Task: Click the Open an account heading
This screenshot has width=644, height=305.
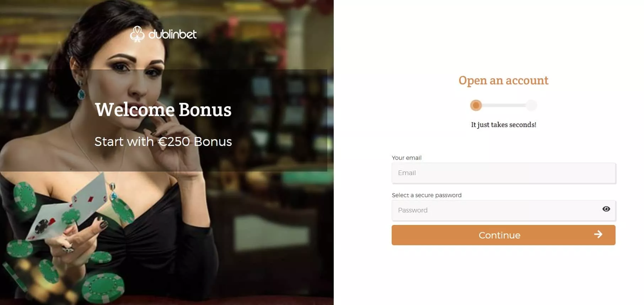Action: click(503, 80)
